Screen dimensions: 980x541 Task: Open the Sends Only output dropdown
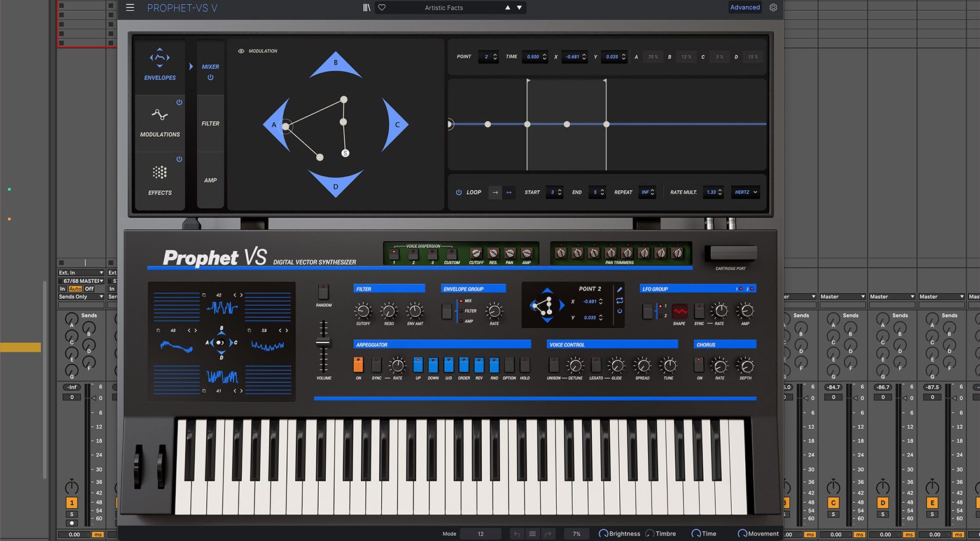[81, 297]
